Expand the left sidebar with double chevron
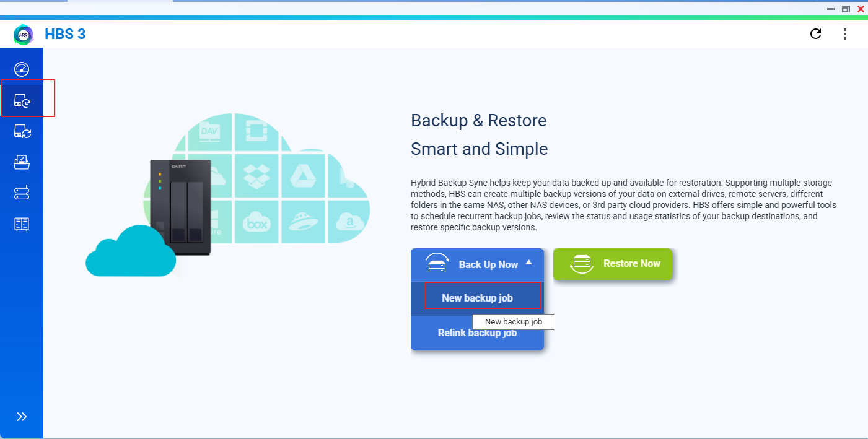This screenshot has height=439, width=868. [x=22, y=417]
